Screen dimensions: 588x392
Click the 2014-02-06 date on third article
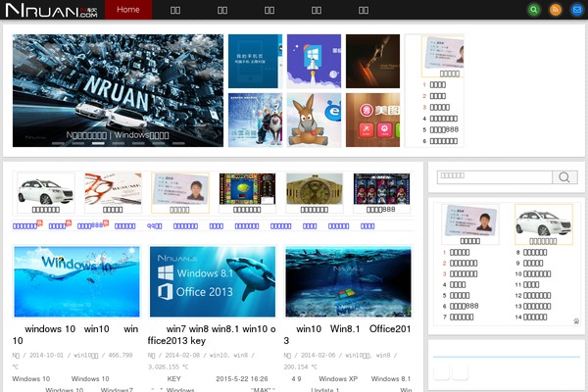[x=318, y=355]
